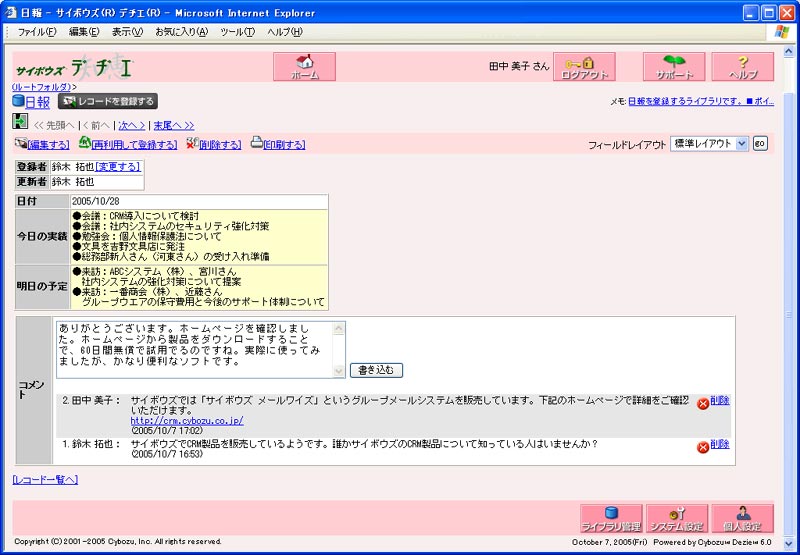
Task: Click the 日報 library title link
Action: pyautogui.click(x=38, y=102)
